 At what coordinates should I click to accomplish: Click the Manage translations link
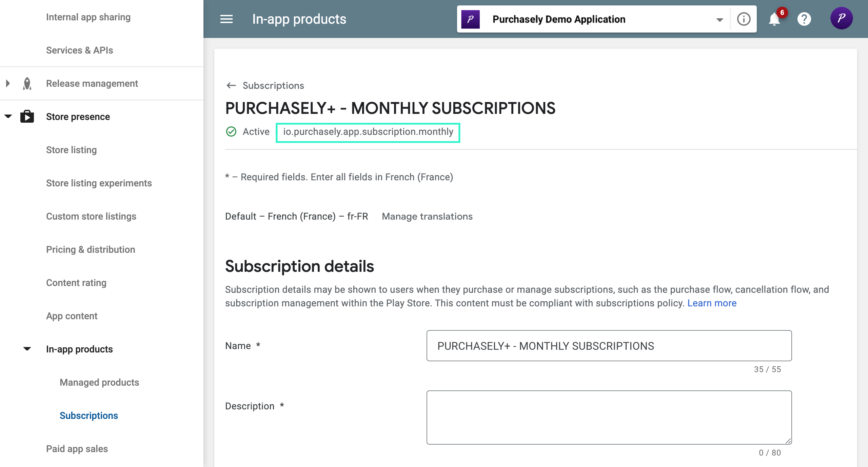pos(427,216)
